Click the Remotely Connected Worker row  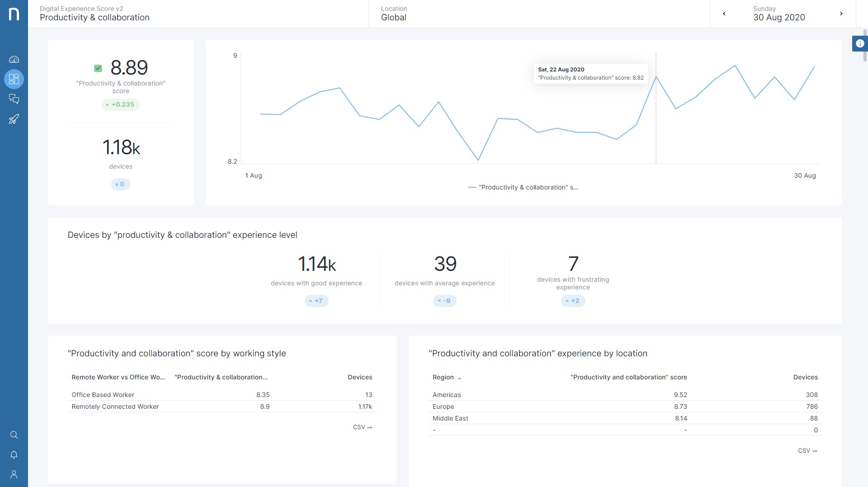tap(222, 407)
